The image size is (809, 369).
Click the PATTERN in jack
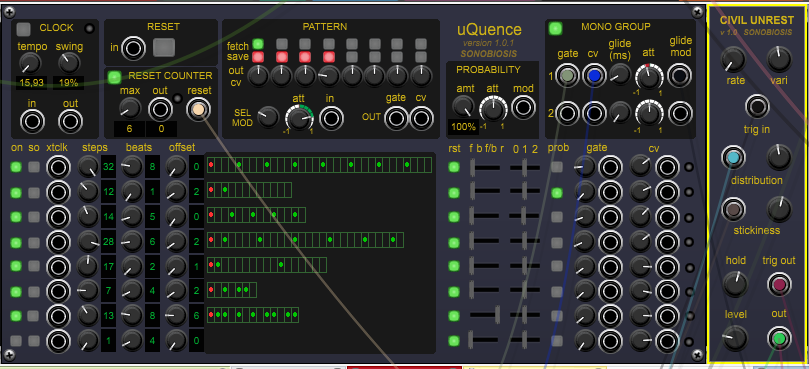click(331, 118)
